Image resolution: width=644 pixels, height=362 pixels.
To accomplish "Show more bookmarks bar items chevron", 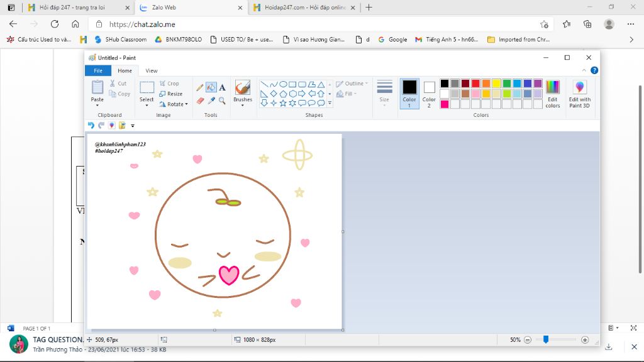I will point(631,40).
